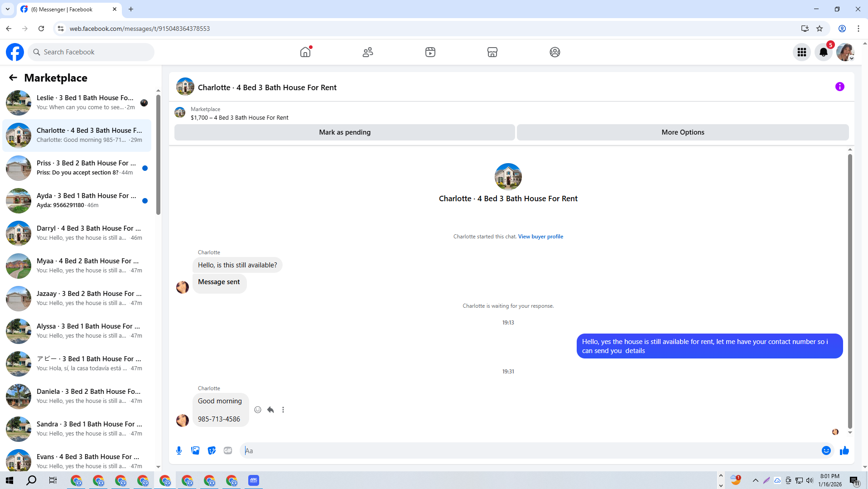The height and width of the screenshot is (489, 868).
Task: Open the Home feed icon
Action: pos(305,52)
